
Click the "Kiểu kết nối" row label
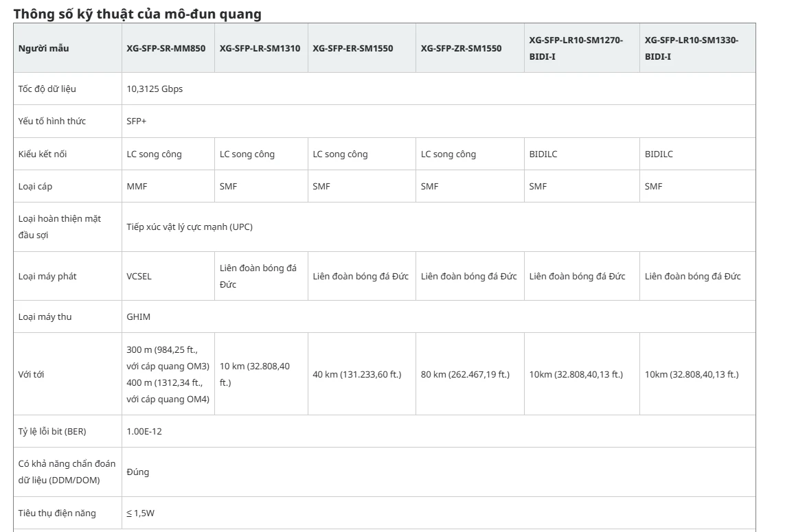coord(43,154)
